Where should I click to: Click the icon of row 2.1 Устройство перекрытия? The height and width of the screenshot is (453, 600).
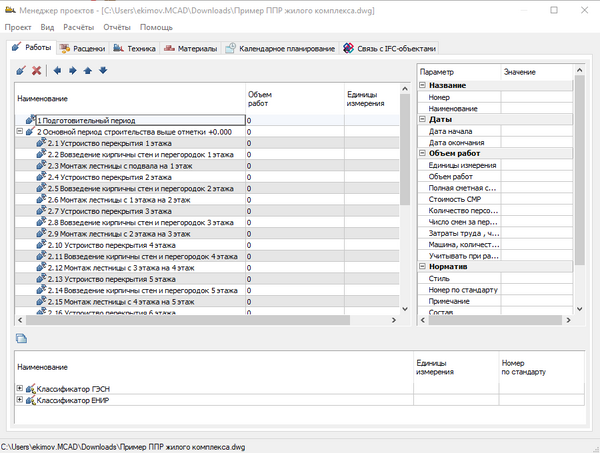[x=41, y=143]
